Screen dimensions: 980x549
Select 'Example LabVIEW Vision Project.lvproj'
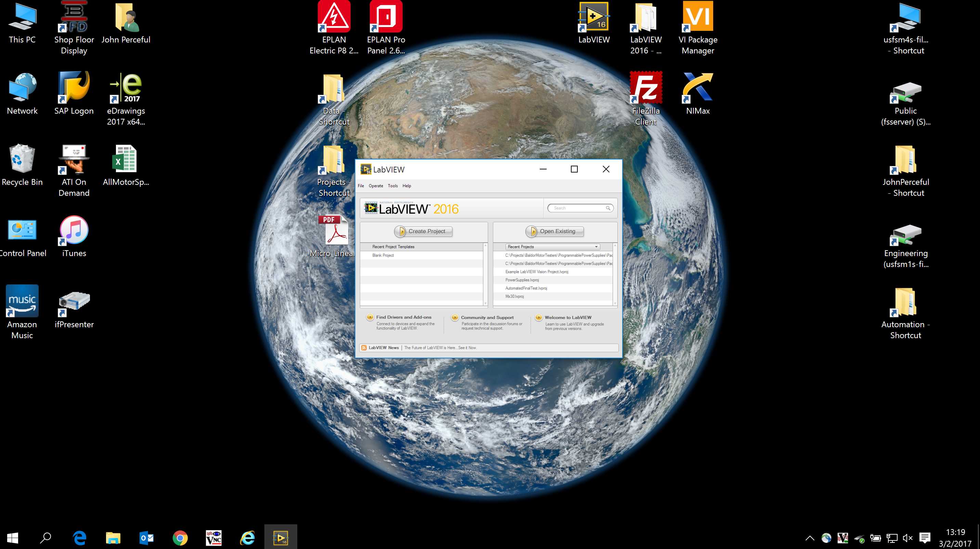[x=537, y=272]
